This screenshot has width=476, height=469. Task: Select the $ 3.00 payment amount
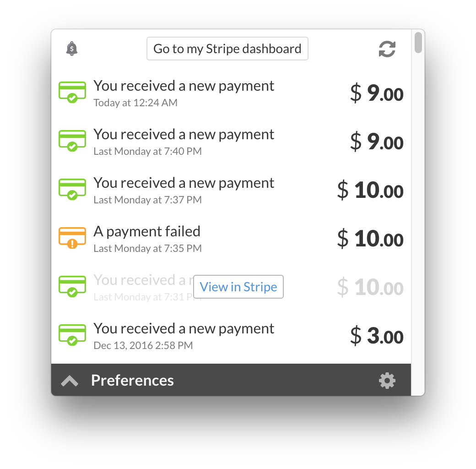click(376, 337)
